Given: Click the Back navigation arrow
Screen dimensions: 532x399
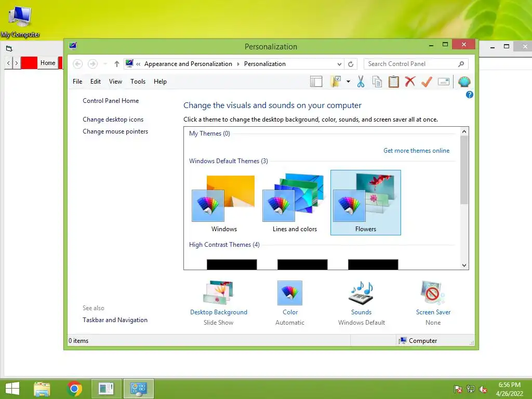Looking at the screenshot, I should coord(78,64).
